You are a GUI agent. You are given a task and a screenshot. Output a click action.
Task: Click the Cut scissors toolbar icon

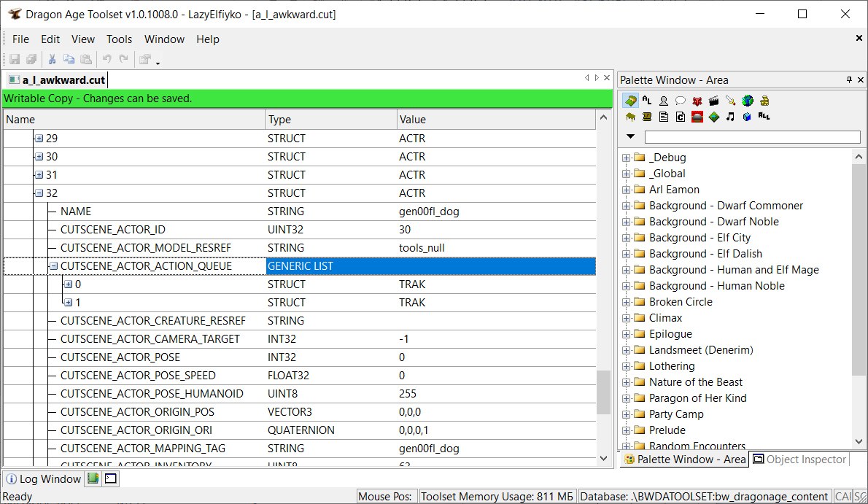click(52, 59)
